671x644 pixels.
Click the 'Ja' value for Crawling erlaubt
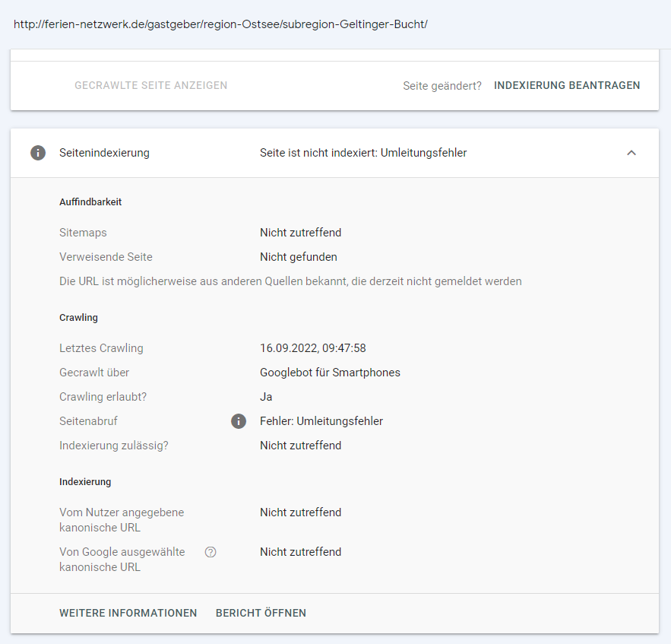(x=266, y=397)
